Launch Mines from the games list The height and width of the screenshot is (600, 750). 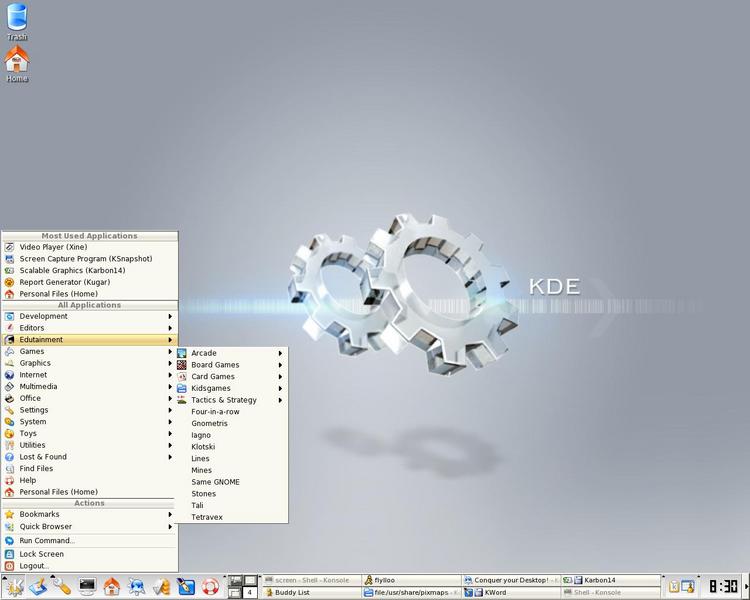pyautogui.click(x=231, y=470)
